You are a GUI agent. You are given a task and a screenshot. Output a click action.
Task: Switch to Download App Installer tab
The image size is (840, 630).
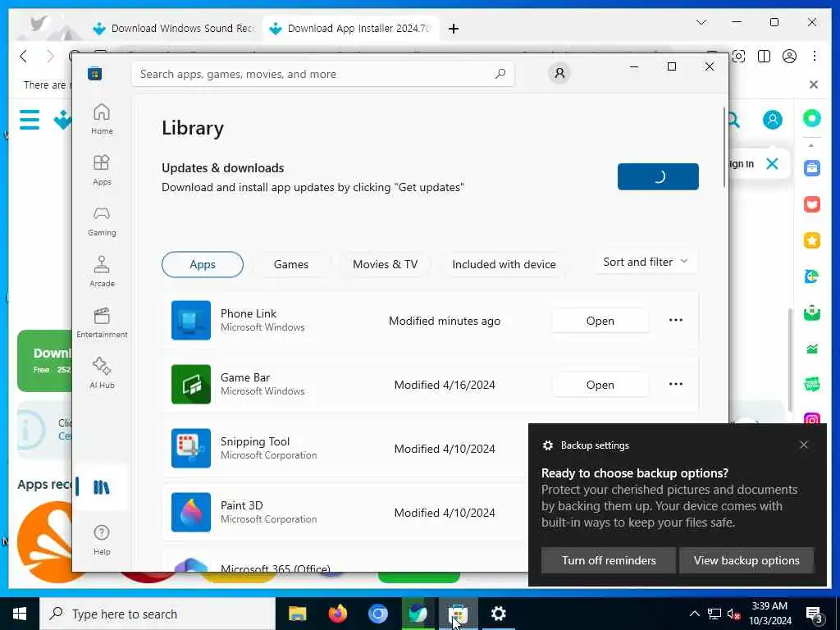pyautogui.click(x=351, y=28)
